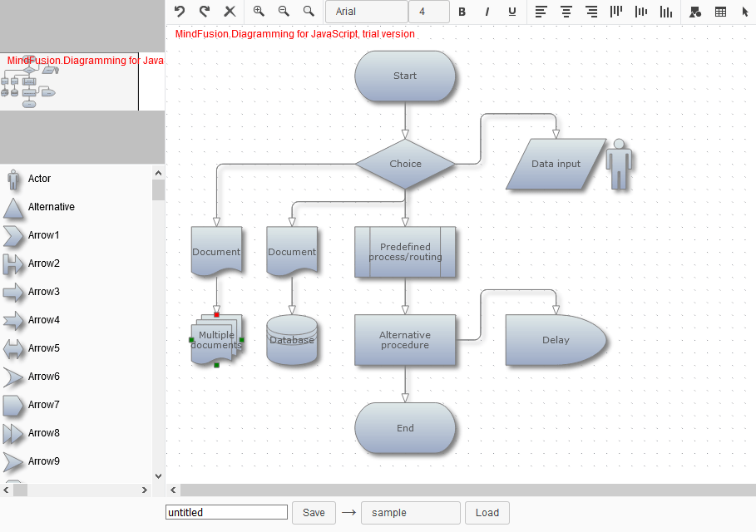Open the font size selector
This screenshot has width=756, height=532.
click(x=429, y=12)
